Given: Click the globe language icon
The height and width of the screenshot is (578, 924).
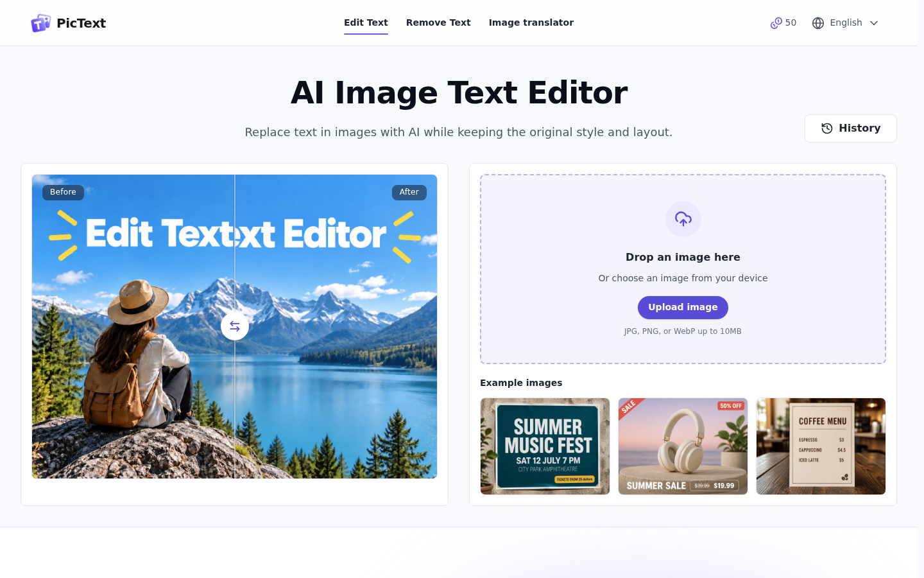Looking at the screenshot, I should [817, 23].
